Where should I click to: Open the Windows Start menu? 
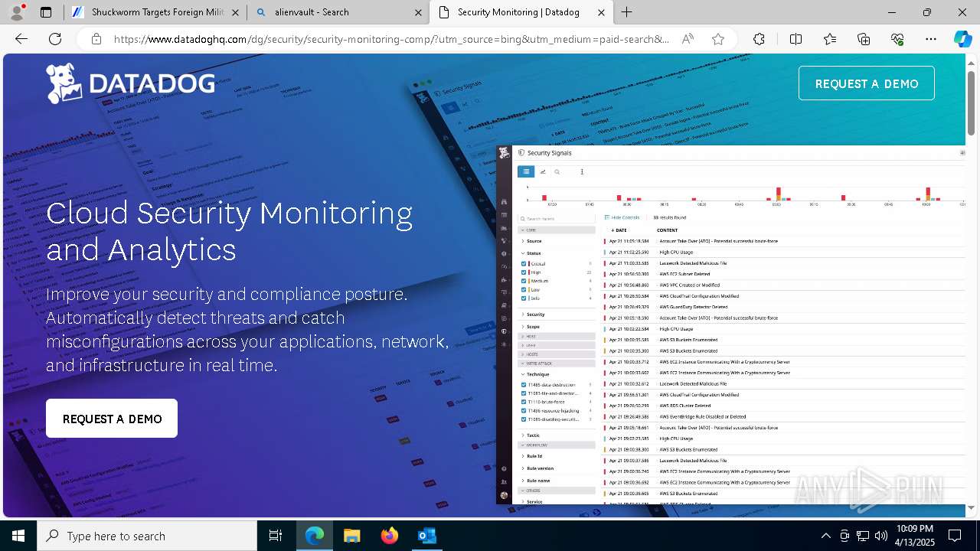point(18,536)
